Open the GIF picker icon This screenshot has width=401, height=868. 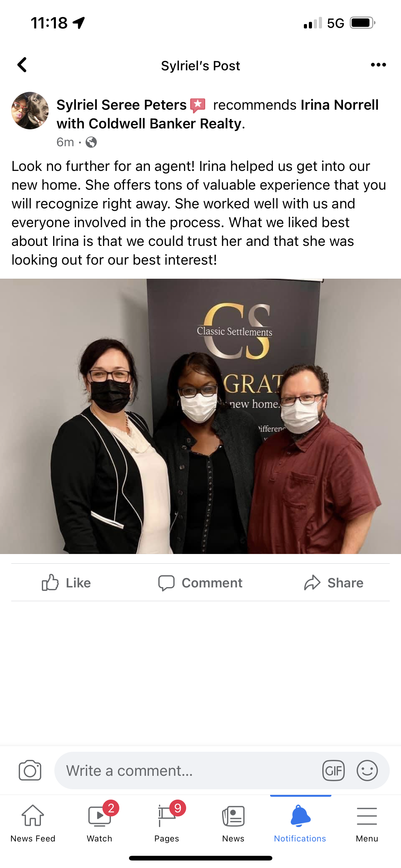[x=333, y=770]
